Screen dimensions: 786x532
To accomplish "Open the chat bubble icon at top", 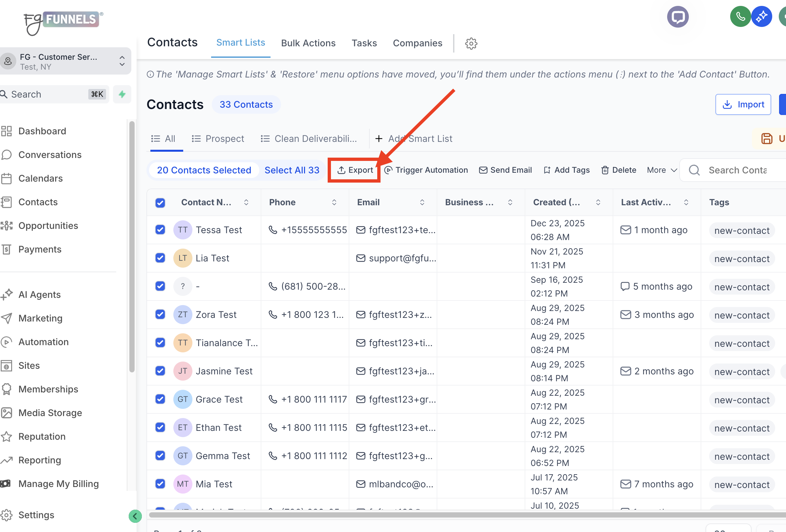I will 677,17.
